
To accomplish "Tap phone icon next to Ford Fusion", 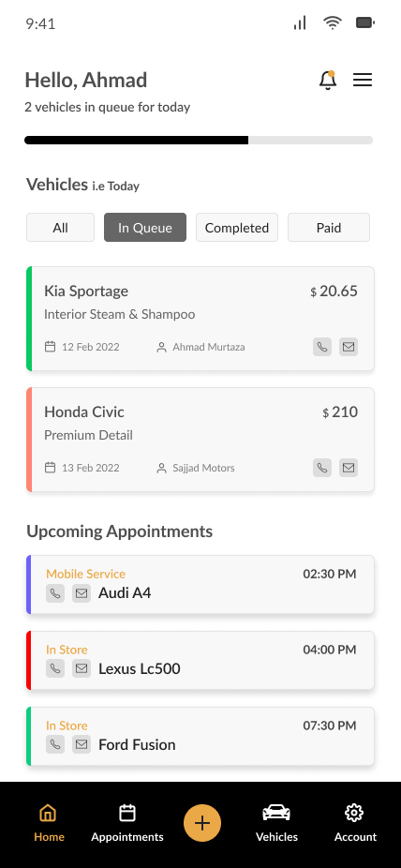I will pos(55,744).
